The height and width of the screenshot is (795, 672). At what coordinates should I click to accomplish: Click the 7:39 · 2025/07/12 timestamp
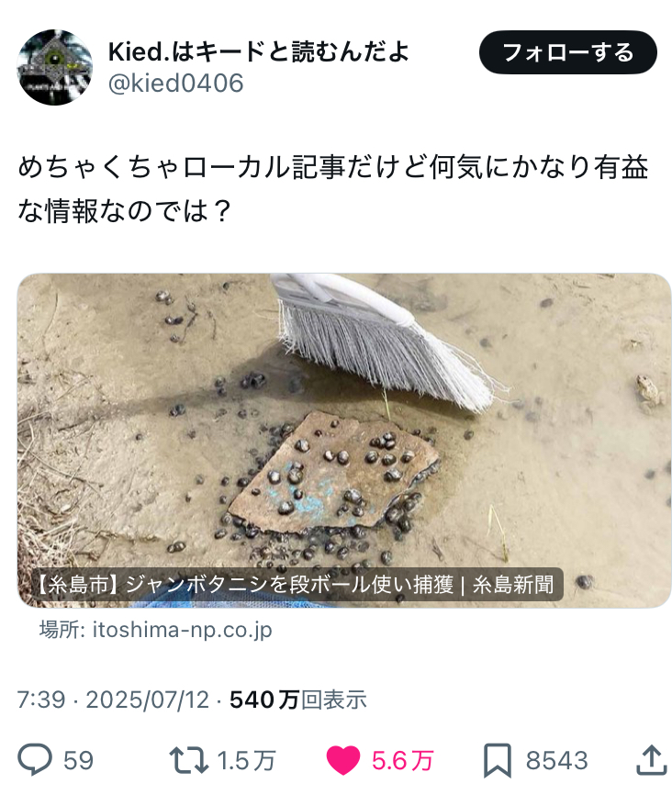point(113,700)
